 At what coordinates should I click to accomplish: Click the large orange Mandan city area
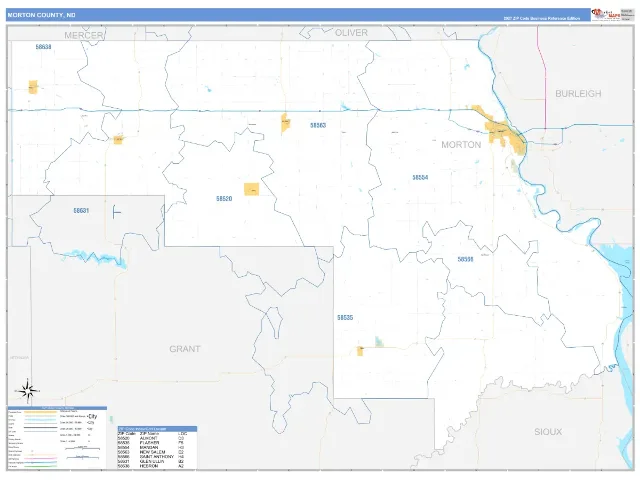pos(505,133)
